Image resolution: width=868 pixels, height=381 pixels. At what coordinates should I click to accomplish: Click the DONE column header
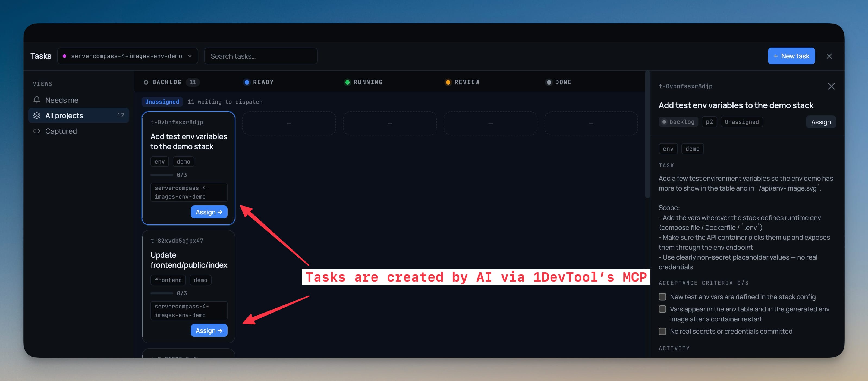tap(563, 82)
